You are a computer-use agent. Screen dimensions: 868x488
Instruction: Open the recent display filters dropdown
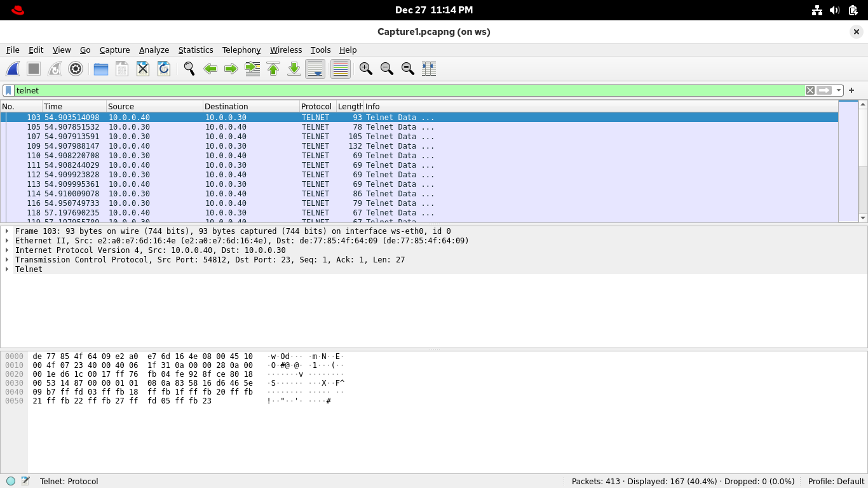(x=839, y=90)
